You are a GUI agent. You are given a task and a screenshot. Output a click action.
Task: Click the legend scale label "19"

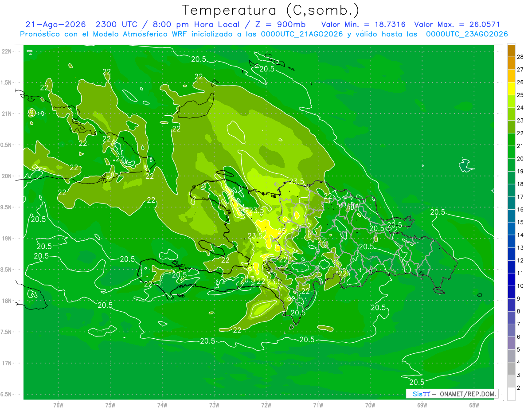pos(520,172)
